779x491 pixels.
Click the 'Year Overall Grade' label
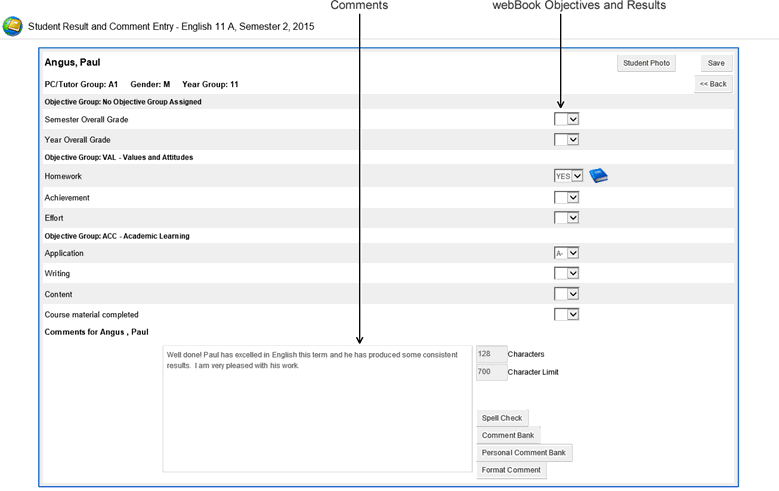click(78, 140)
